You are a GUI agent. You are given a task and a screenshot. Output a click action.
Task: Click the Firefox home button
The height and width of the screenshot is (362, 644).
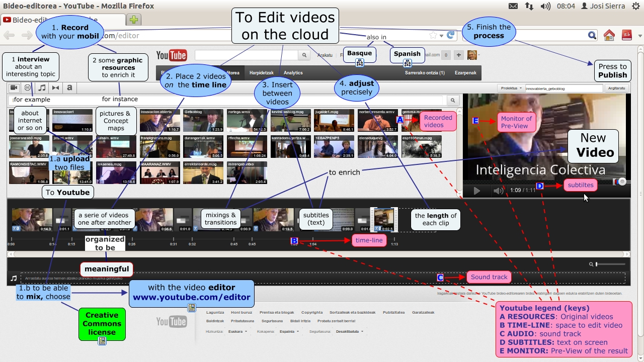click(609, 35)
